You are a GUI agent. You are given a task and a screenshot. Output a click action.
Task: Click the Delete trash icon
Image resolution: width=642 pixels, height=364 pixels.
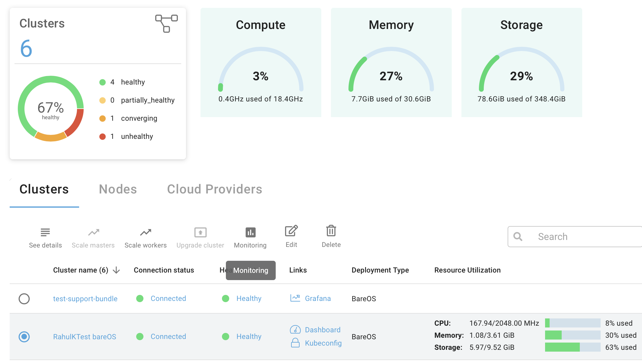331,231
